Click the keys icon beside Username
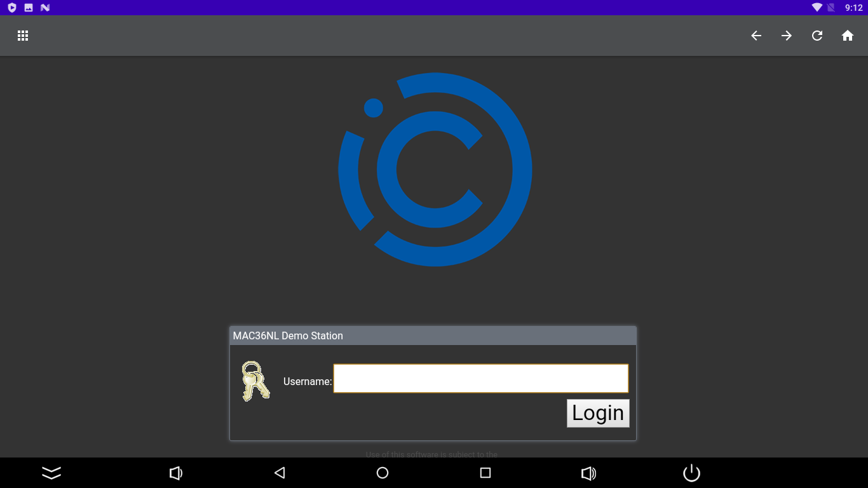This screenshot has width=868, height=488. click(x=255, y=381)
